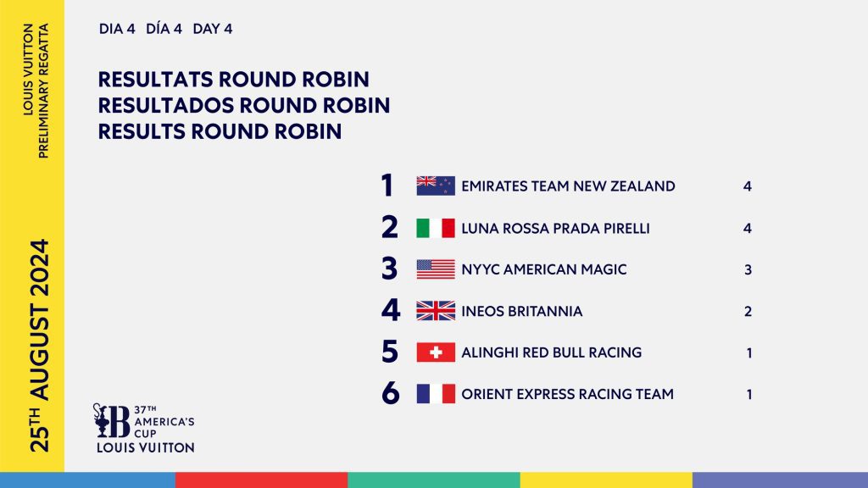The image size is (868, 488).
Task: Click the Swiss flag icon
Action: click(436, 352)
